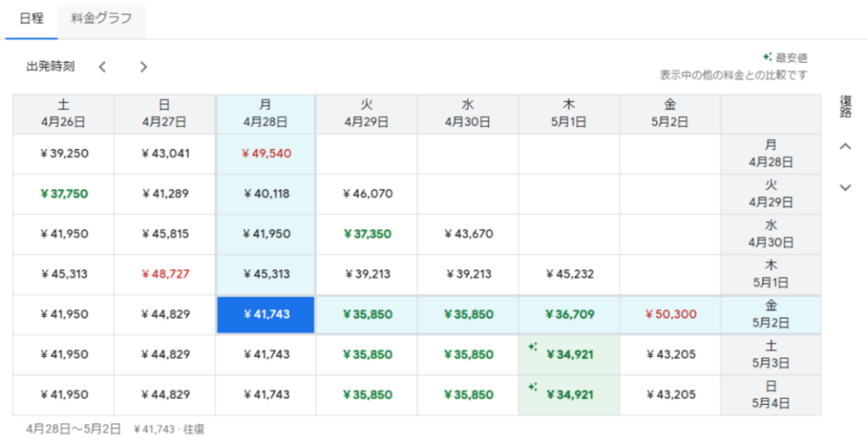Screen dimensions: 868x443
Task: Select ¥34,921 fare returning 土 5月3日
Action: [x=569, y=355]
